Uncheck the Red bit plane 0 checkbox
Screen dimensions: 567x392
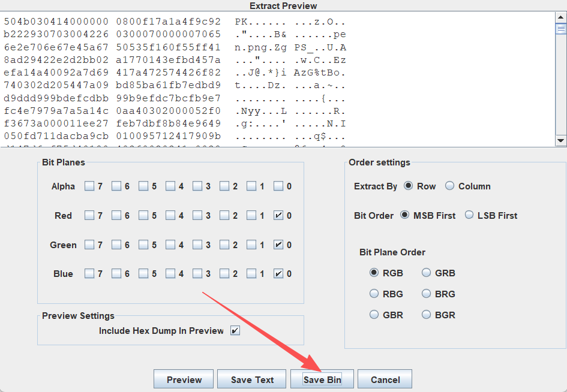point(278,215)
